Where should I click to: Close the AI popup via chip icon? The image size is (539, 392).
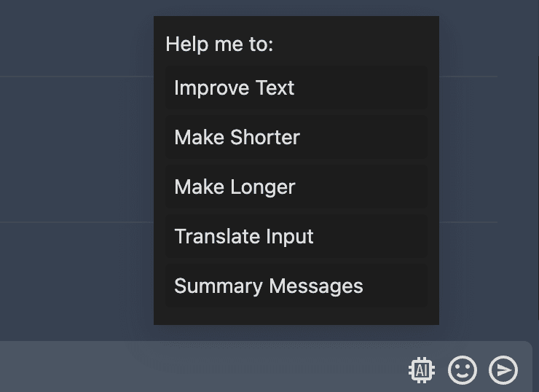(x=422, y=370)
